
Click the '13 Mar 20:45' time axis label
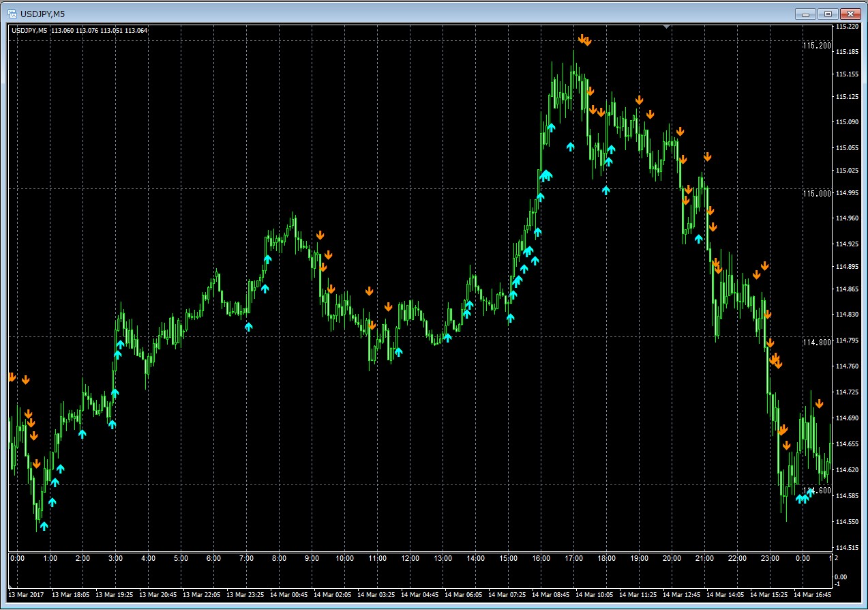(x=158, y=594)
